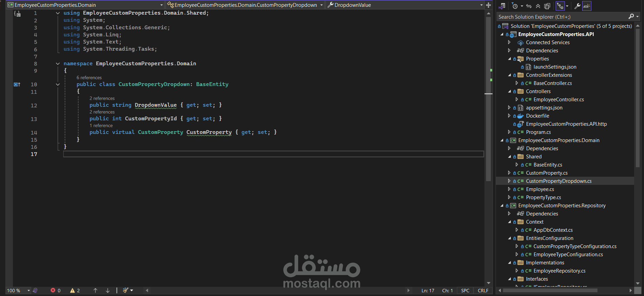Click the '1 reference' CodeLens link
Screen dimensions: 644x296
click(101, 125)
